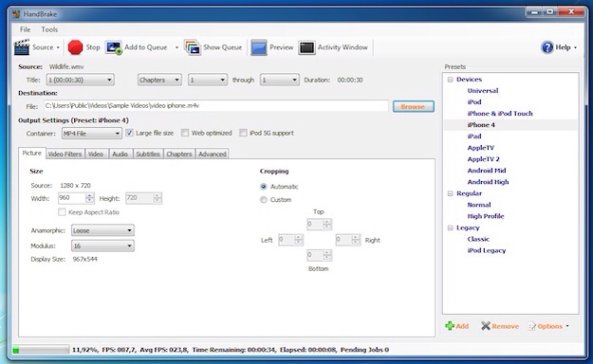The image size is (593, 364).
Task: Select the High Profile preset
Action: point(486,216)
